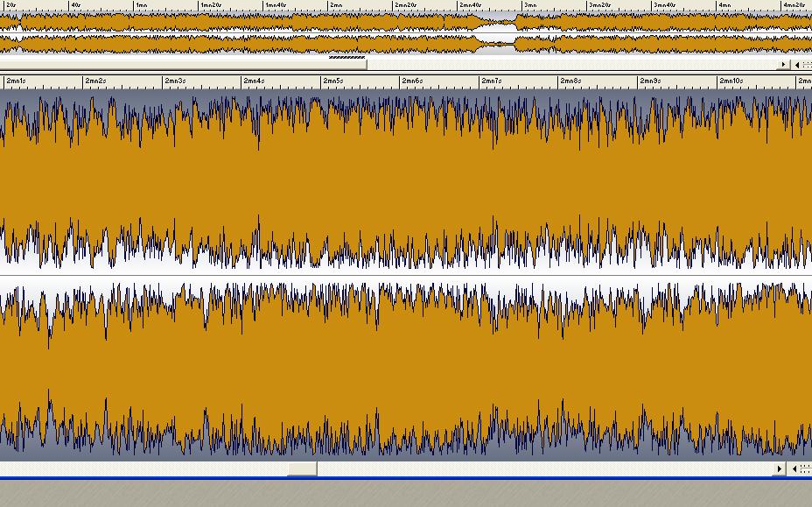
Task: Click overview zoom-out arrow at far right
Action: [x=796, y=65]
